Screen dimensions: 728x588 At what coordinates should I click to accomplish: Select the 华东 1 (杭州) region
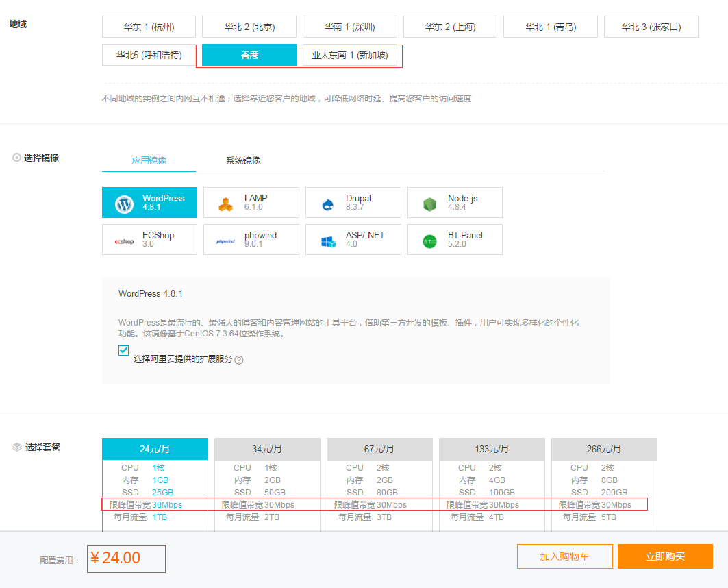(149, 27)
